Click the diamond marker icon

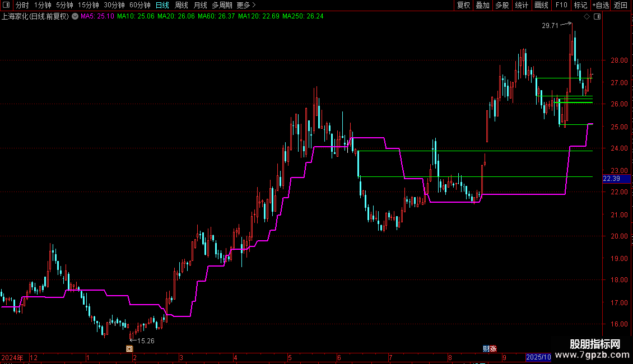pyautogui.click(x=587, y=17)
